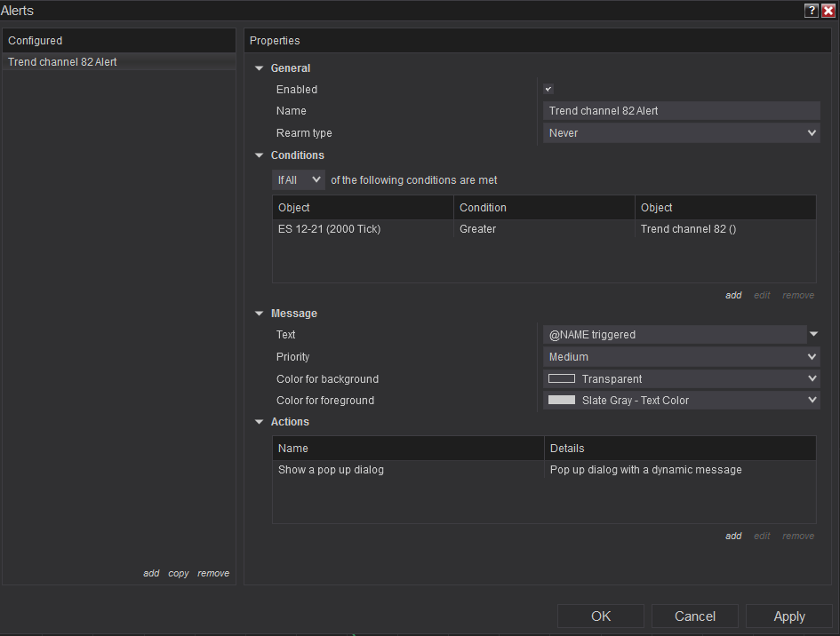Collapse the Message section triangle
This screenshot has height=636, width=840.
(x=260, y=314)
